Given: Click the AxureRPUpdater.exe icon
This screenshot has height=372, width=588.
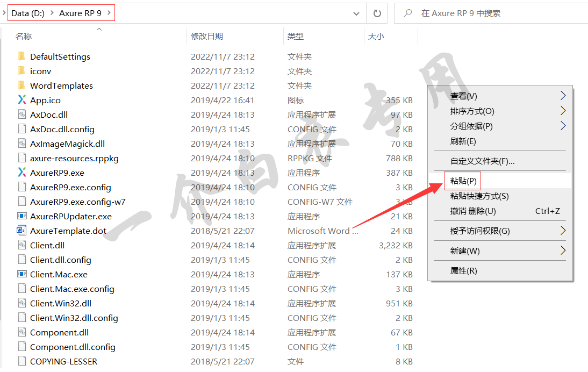Looking at the screenshot, I should pyautogui.click(x=21, y=216).
